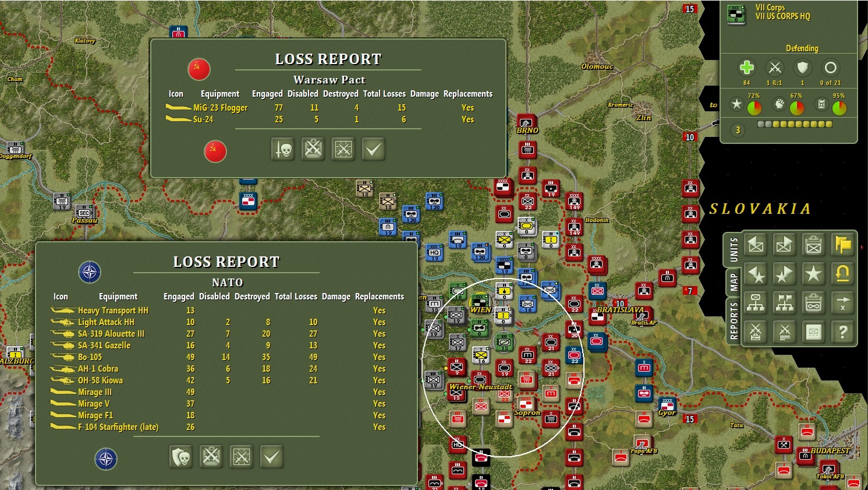Click the lower NATO emblem in NATO loss report
This screenshot has width=868, height=490.
point(105,459)
